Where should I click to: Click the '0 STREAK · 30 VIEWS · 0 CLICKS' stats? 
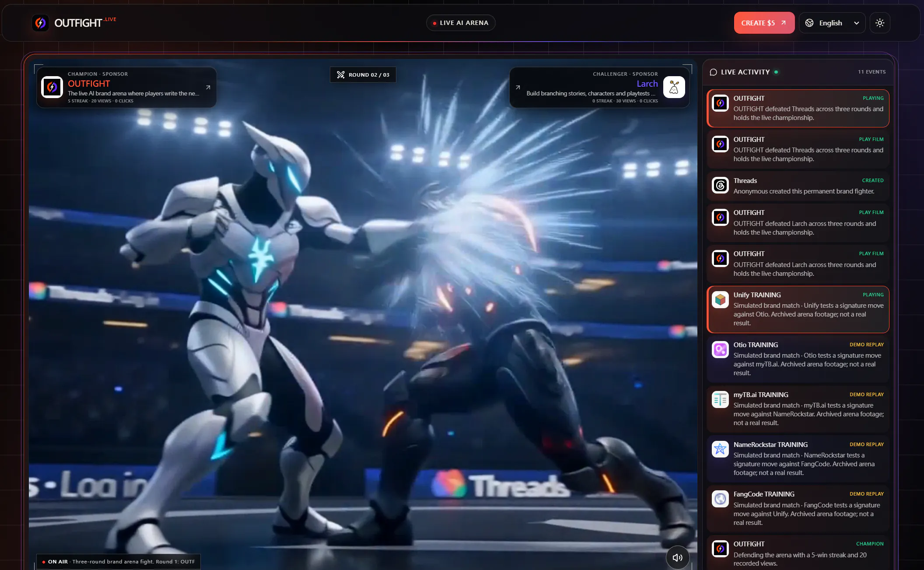coord(625,101)
